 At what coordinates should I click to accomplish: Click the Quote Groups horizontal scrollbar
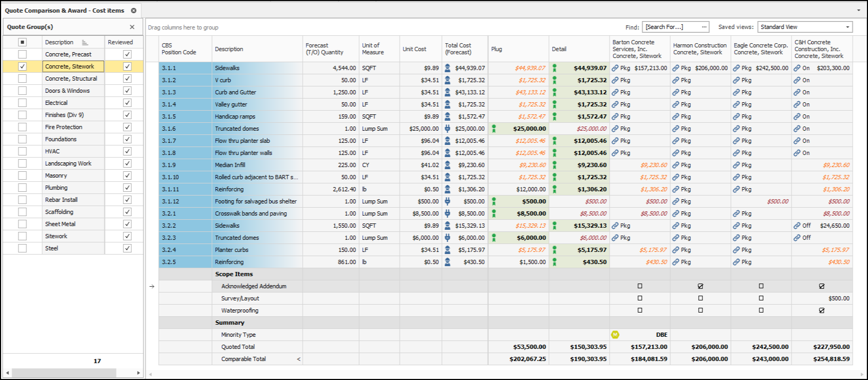[x=64, y=373]
